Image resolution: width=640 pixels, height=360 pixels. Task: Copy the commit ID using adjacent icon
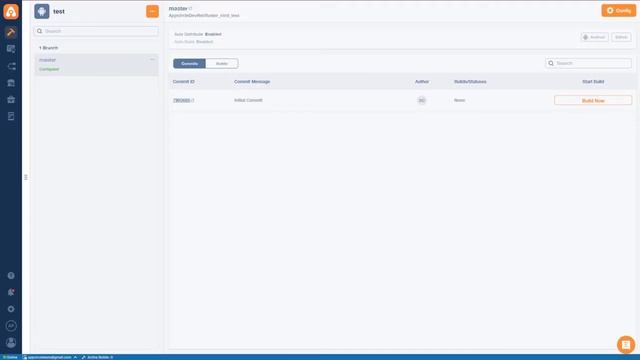(193, 100)
